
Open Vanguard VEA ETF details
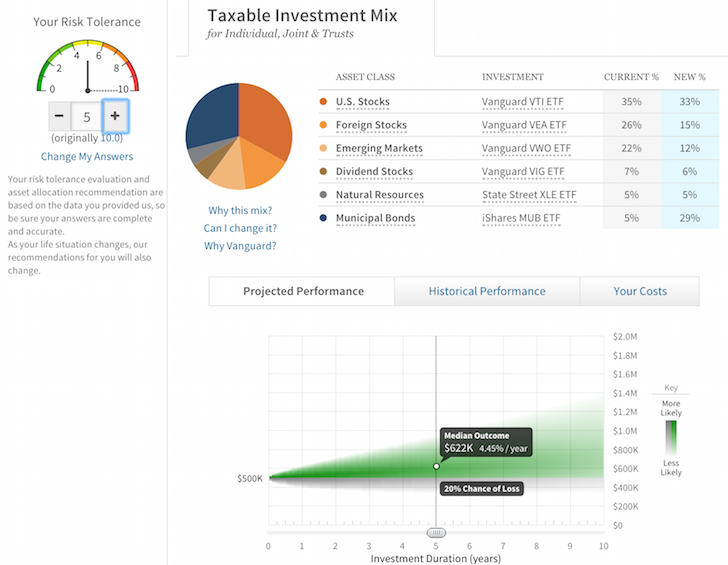[x=524, y=125]
